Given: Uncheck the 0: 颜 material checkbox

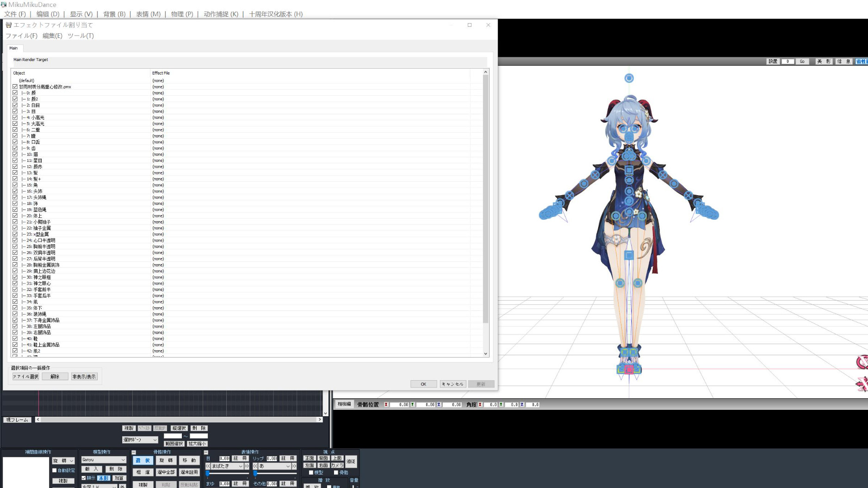Looking at the screenshot, I should click(15, 93).
